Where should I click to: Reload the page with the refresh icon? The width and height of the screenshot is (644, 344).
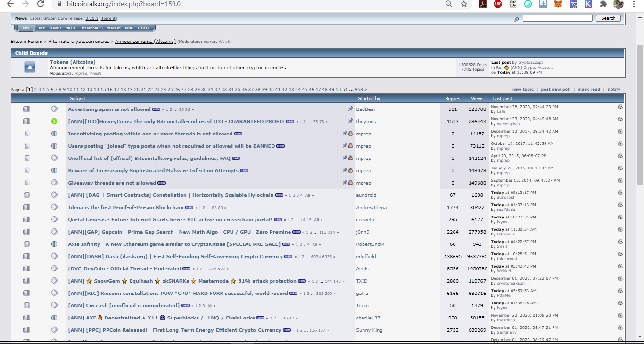(41, 4)
